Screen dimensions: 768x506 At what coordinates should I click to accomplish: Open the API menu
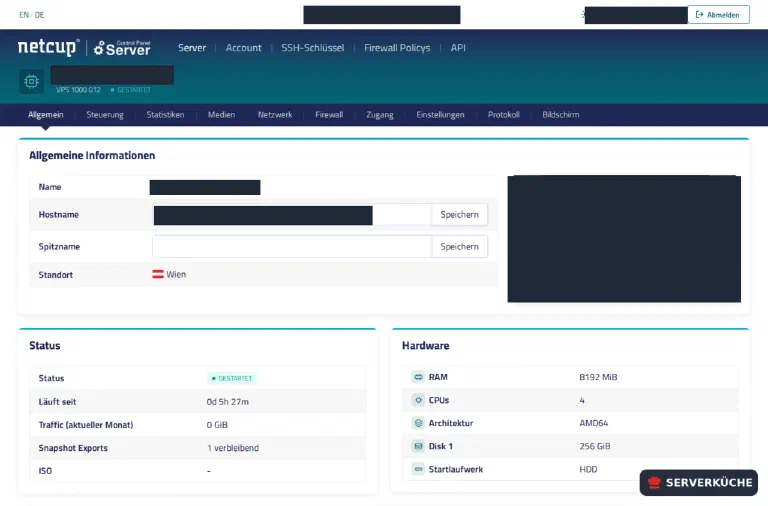458,48
